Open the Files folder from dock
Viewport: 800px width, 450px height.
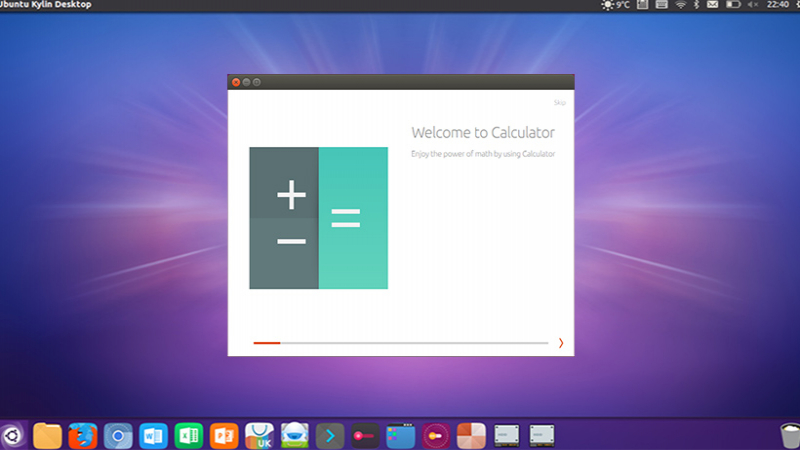(48, 436)
